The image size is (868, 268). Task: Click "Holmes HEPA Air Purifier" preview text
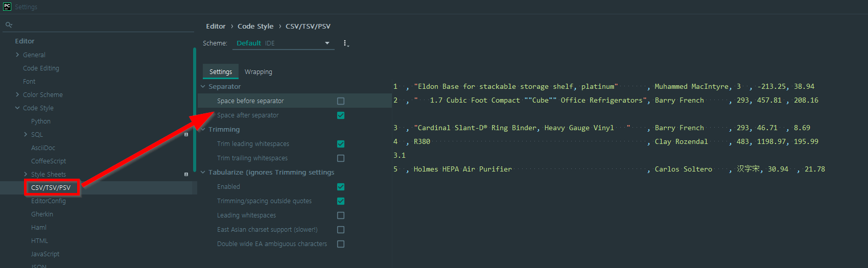point(463,169)
